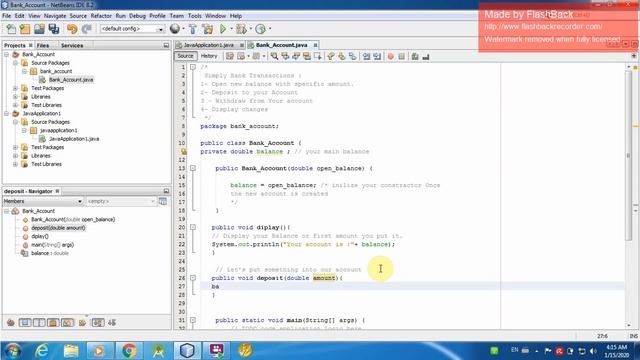The image size is (640, 360).
Task: Open Chrome from the Windows taskbar
Action: [x=129, y=351]
